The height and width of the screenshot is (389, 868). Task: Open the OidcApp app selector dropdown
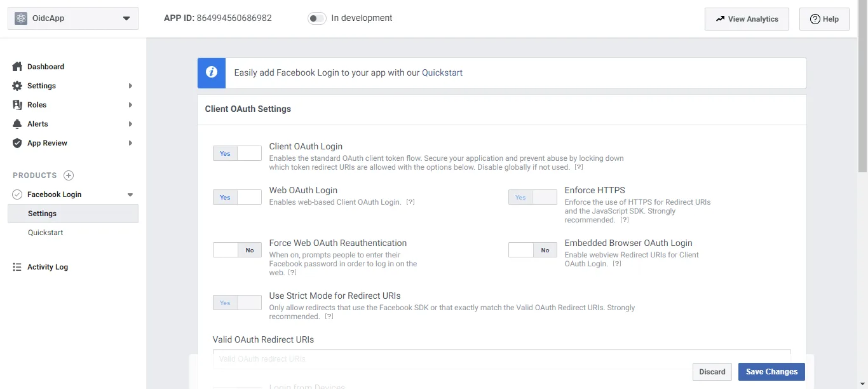[72, 18]
